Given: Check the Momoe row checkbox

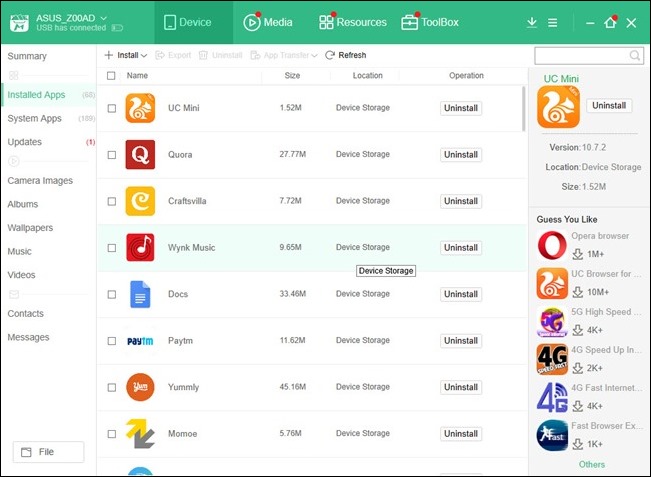Looking at the screenshot, I should [112, 434].
